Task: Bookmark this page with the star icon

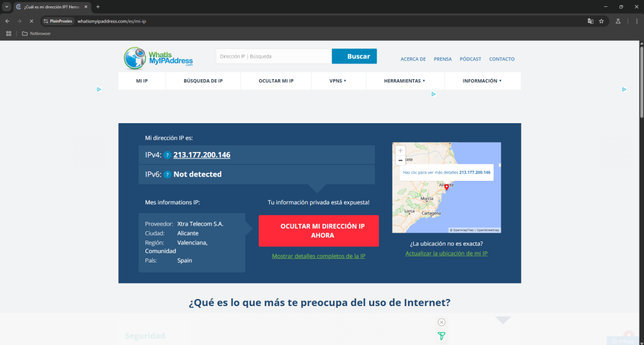Action: (601, 21)
